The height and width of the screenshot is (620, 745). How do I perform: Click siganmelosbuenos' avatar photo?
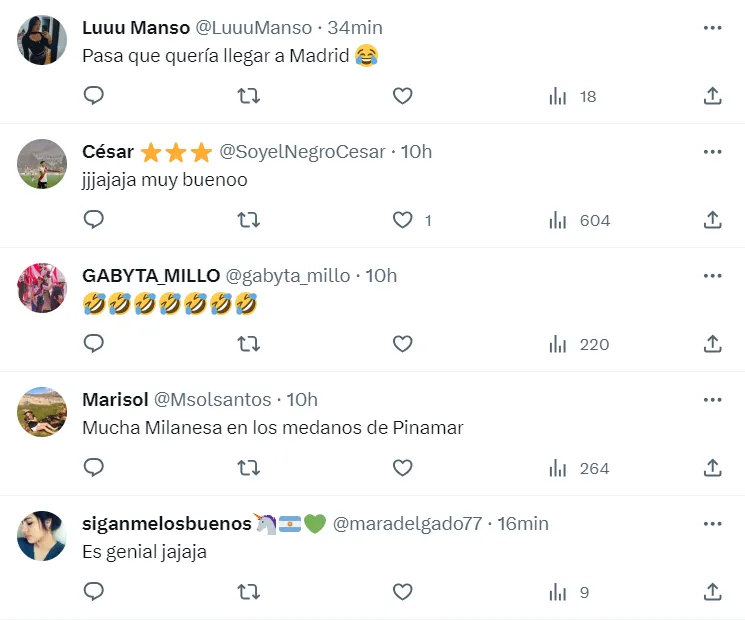point(42,537)
